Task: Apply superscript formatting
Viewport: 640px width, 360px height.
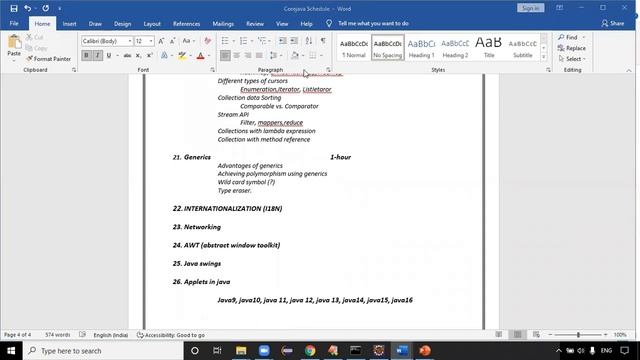Action: click(150, 55)
